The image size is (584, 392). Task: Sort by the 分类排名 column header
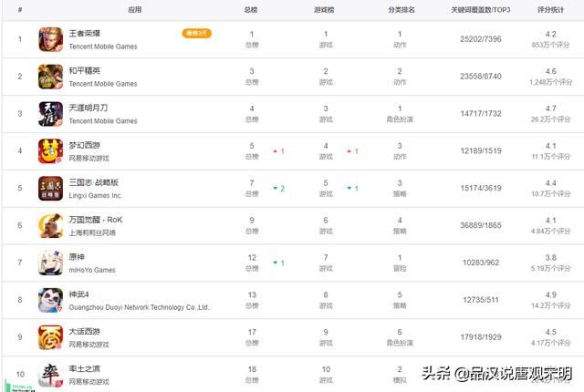click(401, 10)
